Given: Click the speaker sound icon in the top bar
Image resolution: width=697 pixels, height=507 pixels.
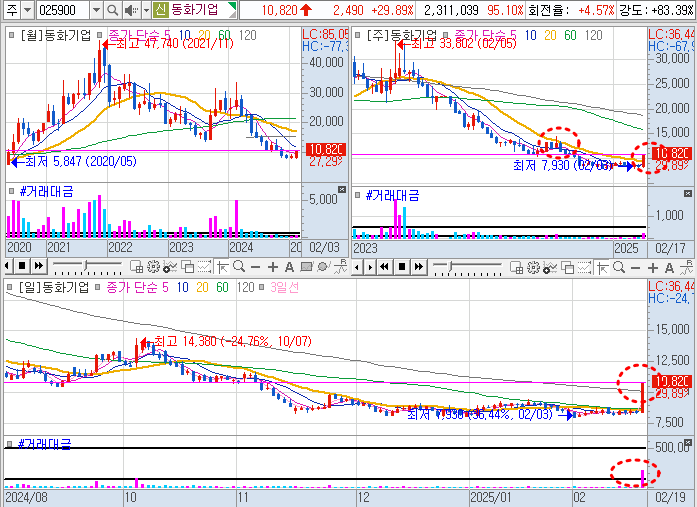Looking at the screenshot, I should click(x=131, y=10).
